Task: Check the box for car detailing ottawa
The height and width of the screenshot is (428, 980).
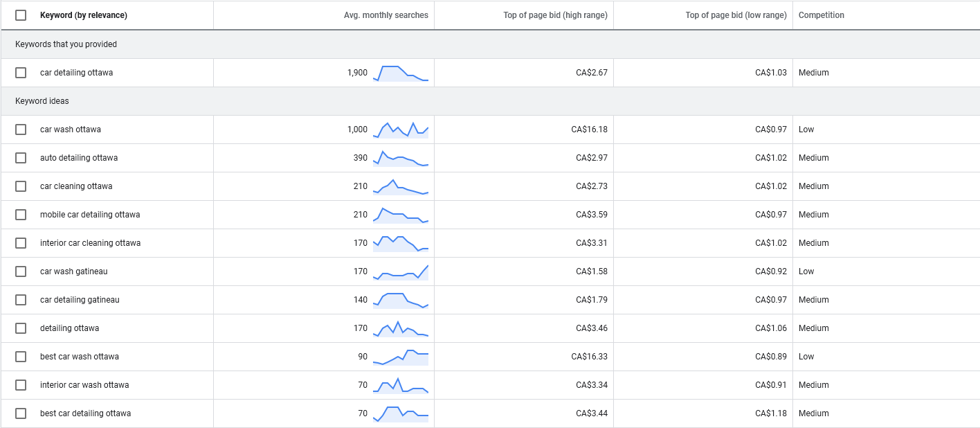Action: click(x=21, y=73)
